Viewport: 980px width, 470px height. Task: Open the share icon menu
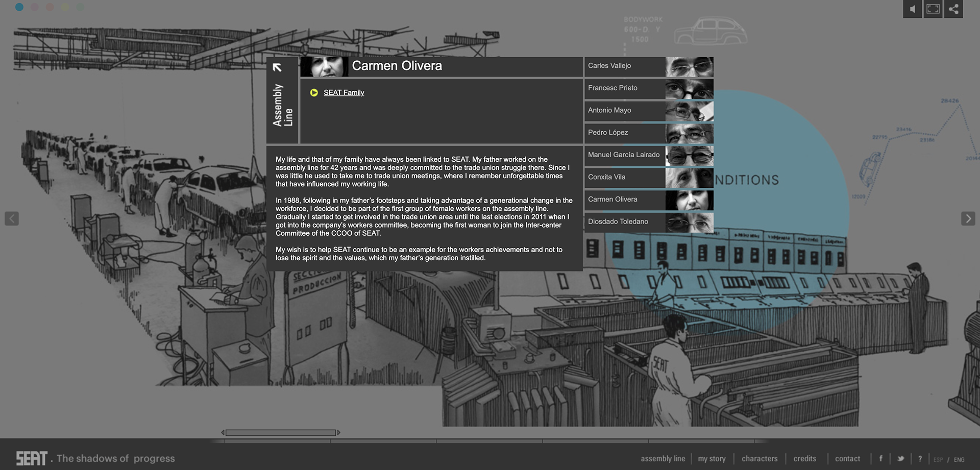953,9
